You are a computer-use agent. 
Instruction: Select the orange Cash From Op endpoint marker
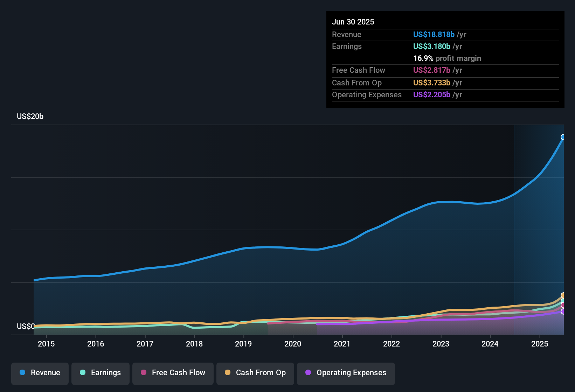point(563,296)
